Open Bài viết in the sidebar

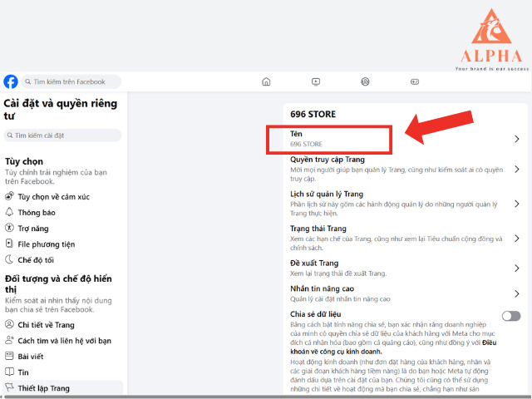click(63, 357)
